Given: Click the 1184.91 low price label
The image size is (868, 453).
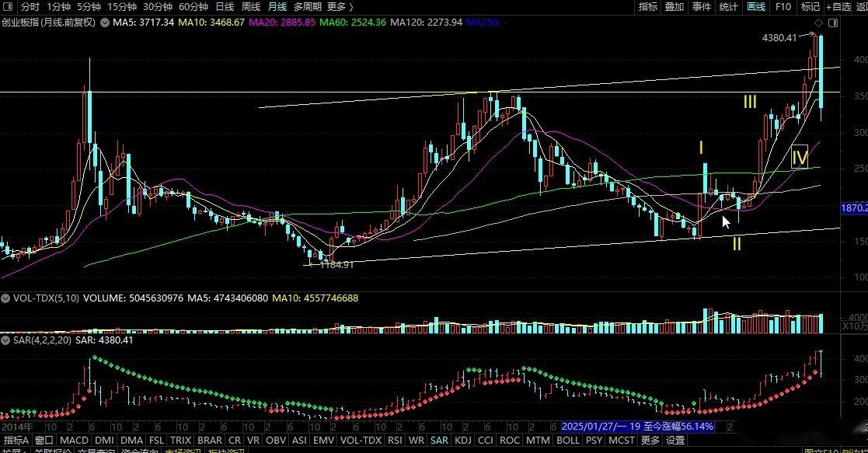Looking at the screenshot, I should coord(336,265).
